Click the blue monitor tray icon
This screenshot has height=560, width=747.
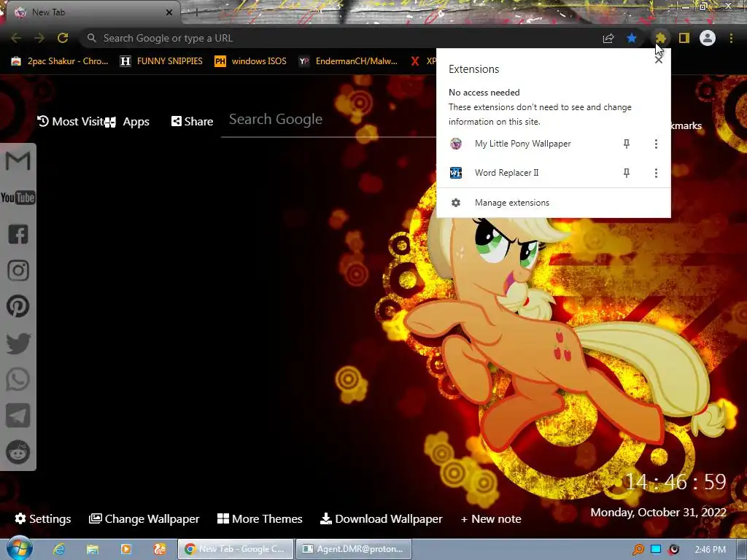[x=656, y=549]
